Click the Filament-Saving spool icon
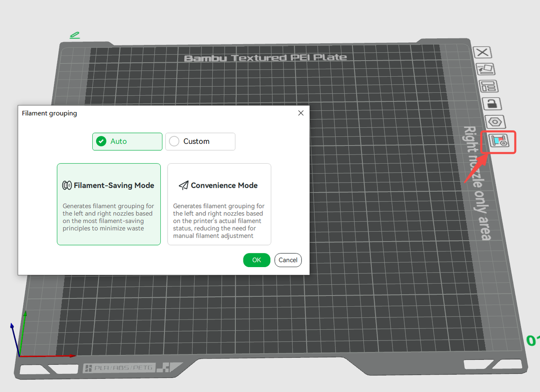 pyautogui.click(x=67, y=185)
